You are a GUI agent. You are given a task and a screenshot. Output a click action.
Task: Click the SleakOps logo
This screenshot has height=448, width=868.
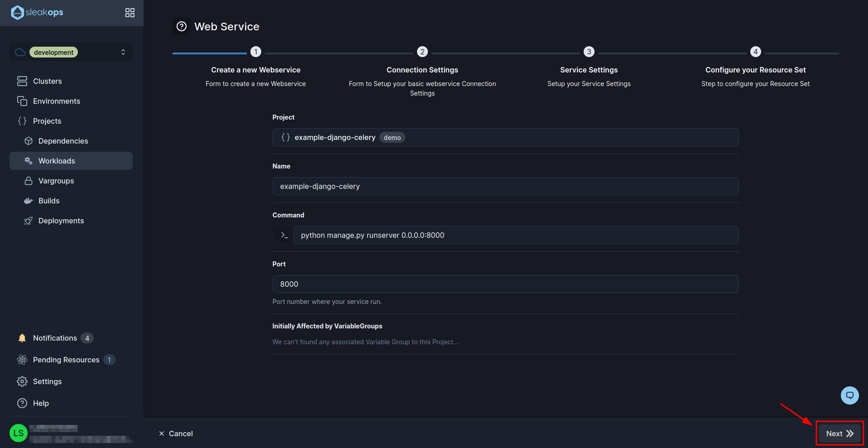[x=37, y=12]
